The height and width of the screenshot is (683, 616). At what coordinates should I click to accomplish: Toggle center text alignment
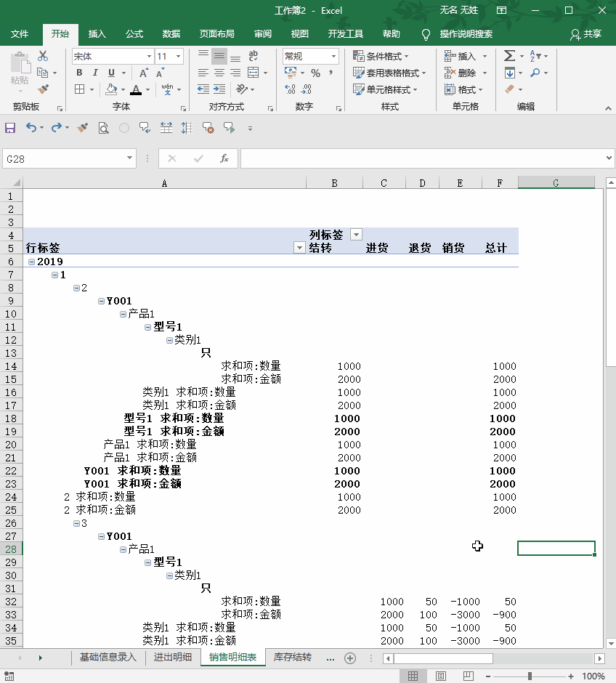point(219,73)
